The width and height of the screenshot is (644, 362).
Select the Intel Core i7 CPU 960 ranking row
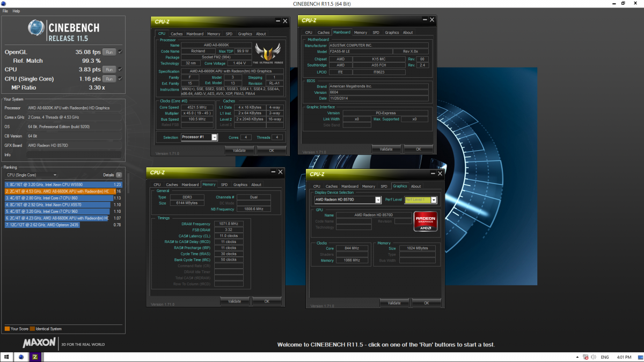click(x=63, y=211)
